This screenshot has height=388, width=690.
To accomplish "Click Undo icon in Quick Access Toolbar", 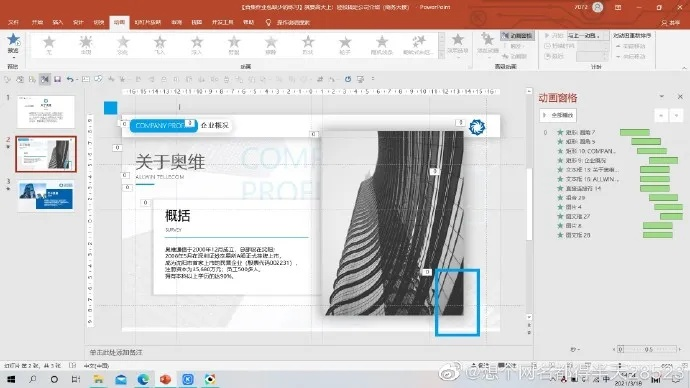I will 70,79.
